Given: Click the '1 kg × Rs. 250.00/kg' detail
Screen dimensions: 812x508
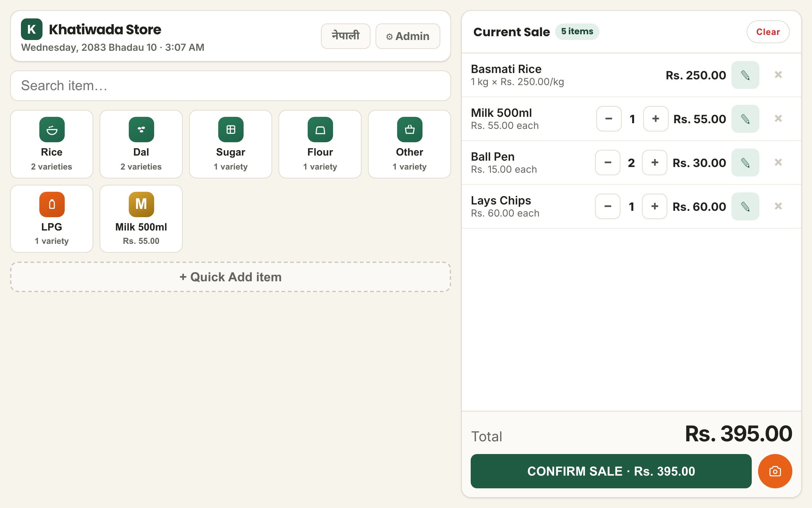Looking at the screenshot, I should click(517, 82).
